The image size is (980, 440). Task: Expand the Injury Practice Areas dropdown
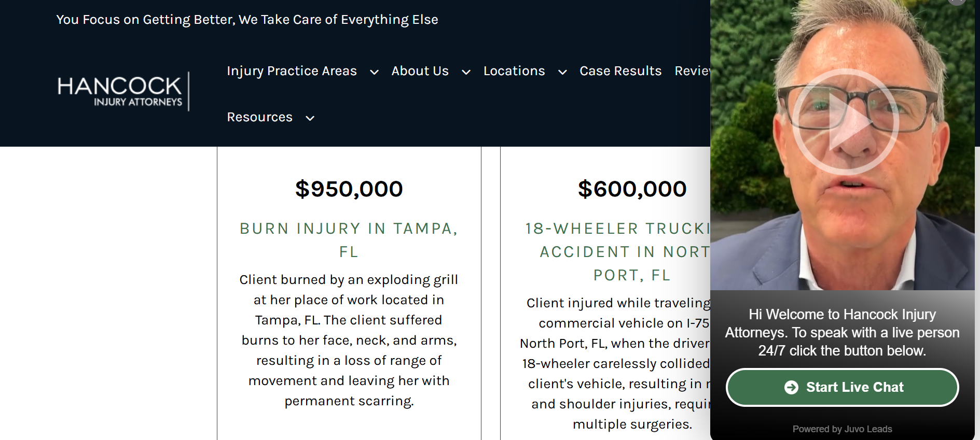(374, 73)
